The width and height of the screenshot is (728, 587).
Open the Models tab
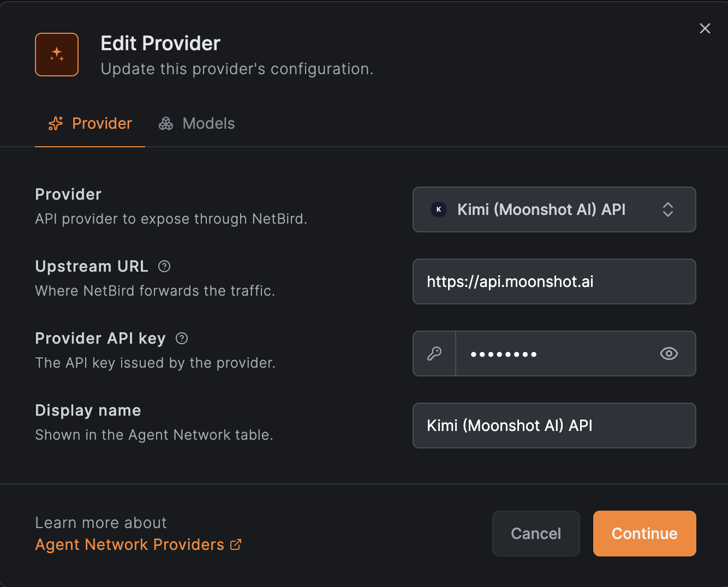click(196, 123)
